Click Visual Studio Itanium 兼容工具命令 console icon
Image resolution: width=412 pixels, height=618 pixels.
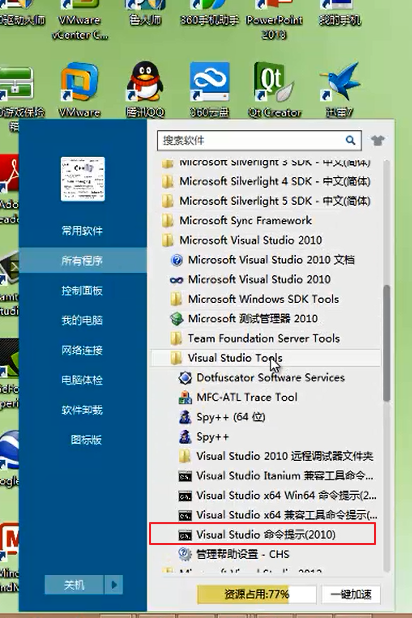pos(185,477)
